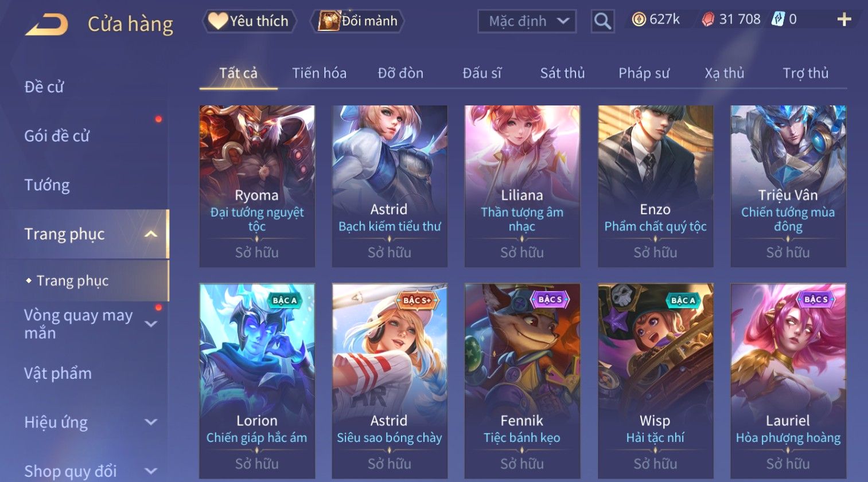This screenshot has width=868, height=482.
Task: Open the search magnifier icon
Action: [602, 21]
